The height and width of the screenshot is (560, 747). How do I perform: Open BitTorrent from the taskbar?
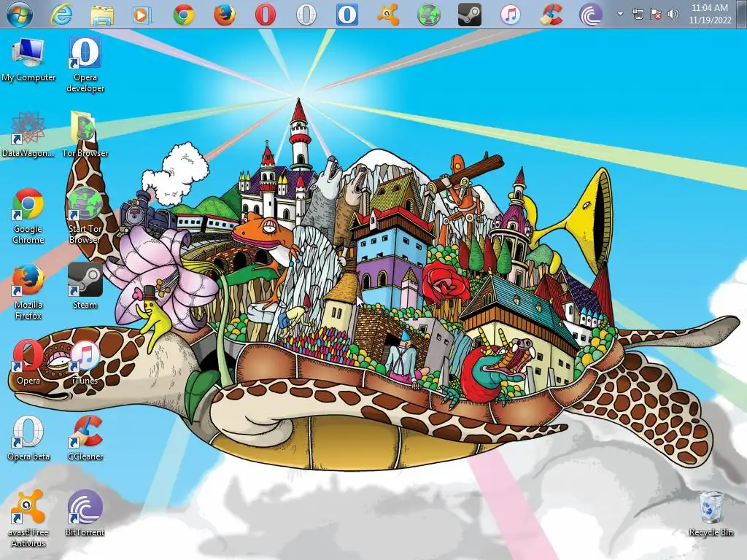591,15
